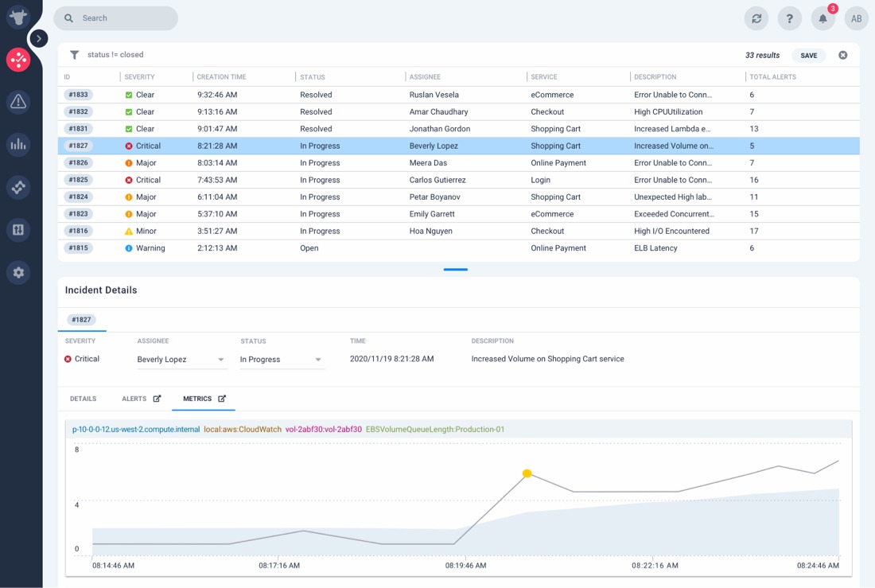Open the In Progress status dropdown
The width and height of the screenshot is (875, 588).
[282, 360]
